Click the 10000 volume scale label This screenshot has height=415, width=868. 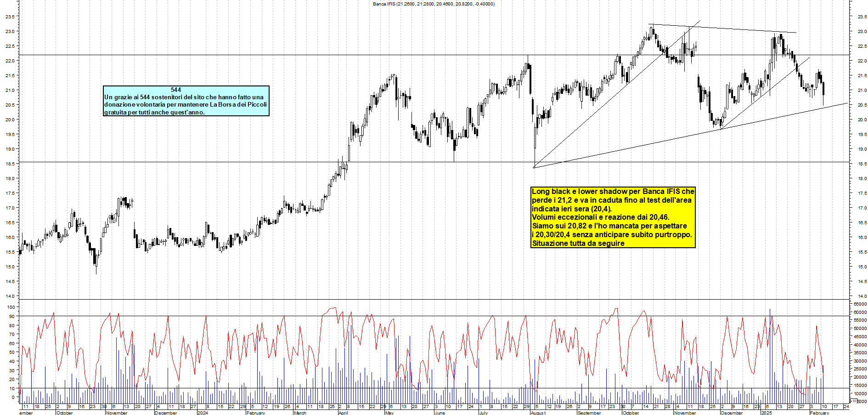tap(860, 393)
